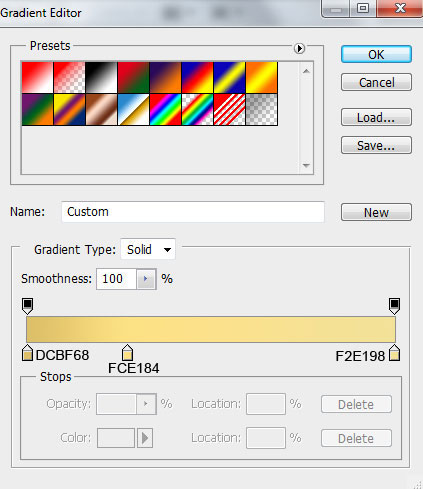Image resolution: width=423 pixels, height=489 pixels.
Task: Click the presets list scroll-down arrow
Action: tap(306, 165)
